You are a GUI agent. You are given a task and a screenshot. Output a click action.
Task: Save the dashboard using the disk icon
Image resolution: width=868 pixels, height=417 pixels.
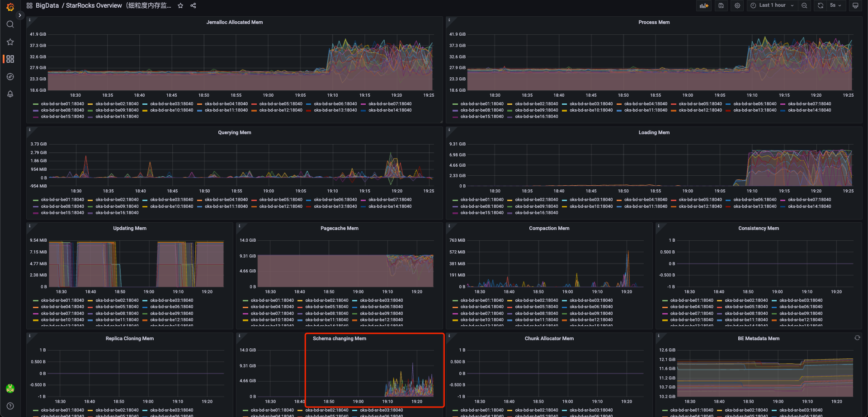point(721,5)
